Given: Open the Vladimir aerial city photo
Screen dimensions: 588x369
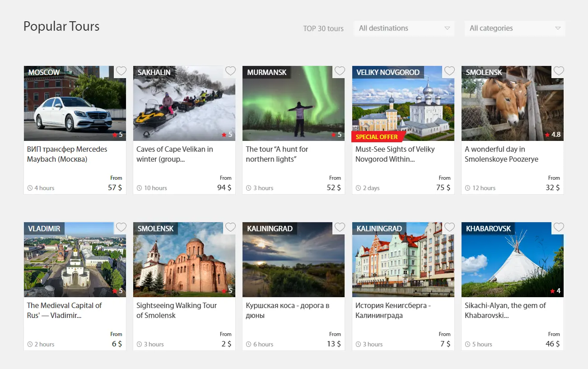Looking at the screenshot, I should coord(75,260).
